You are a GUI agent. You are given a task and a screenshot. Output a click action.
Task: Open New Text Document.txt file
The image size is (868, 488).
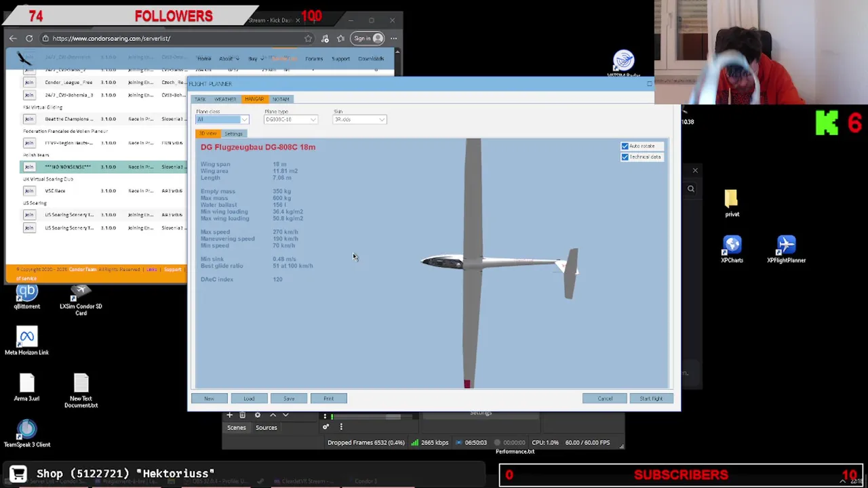[x=81, y=392]
